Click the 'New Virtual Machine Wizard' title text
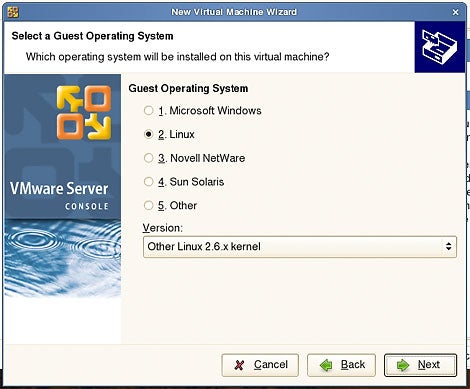 [x=234, y=12]
